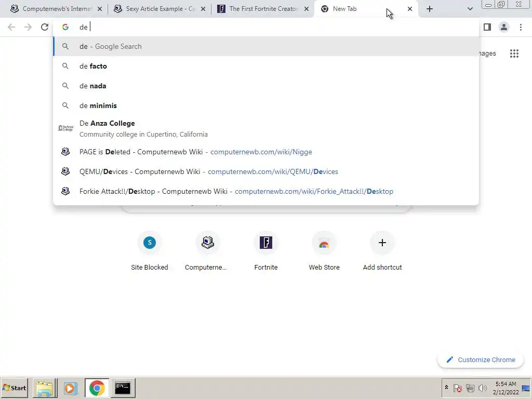
Task: Close the New Tab tab
Action: pos(410,9)
